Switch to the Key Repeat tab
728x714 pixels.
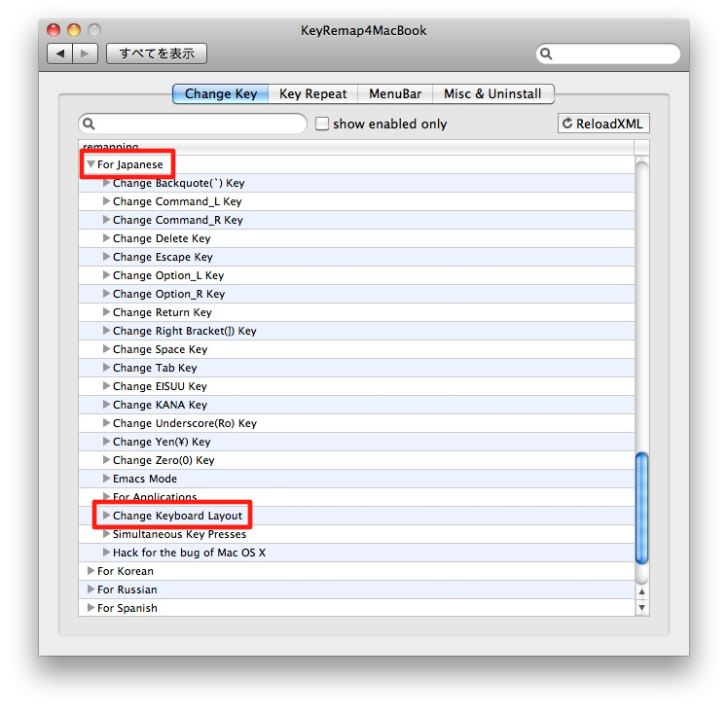pos(312,94)
